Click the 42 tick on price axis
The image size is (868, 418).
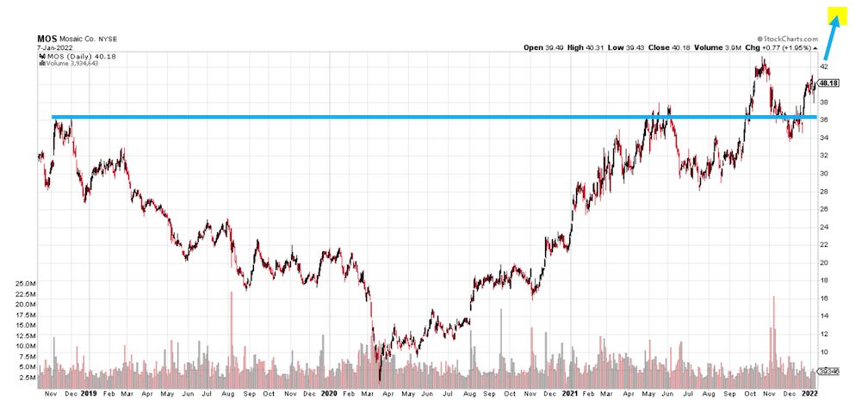pyautogui.click(x=824, y=66)
